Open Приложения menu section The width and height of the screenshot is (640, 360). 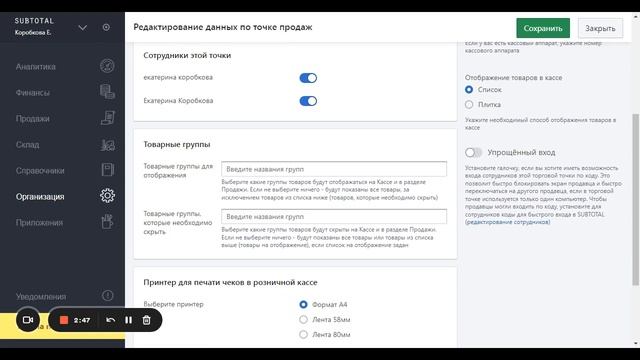point(39,223)
